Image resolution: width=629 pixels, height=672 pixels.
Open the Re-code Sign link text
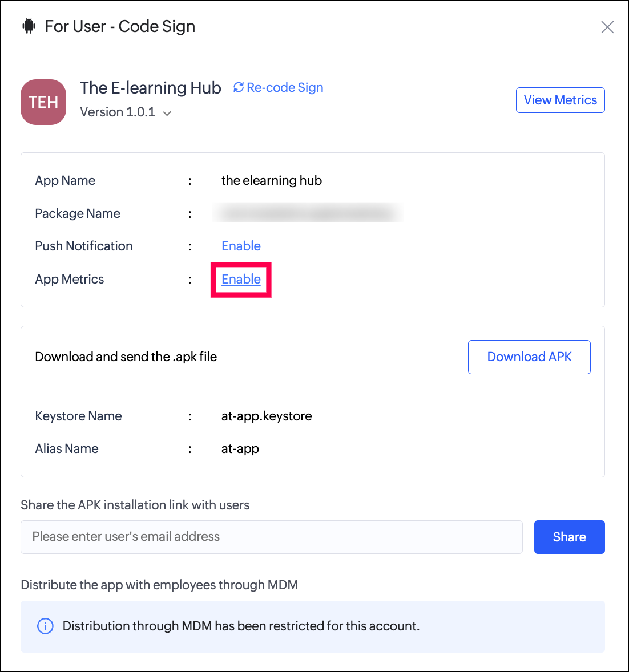(x=285, y=87)
